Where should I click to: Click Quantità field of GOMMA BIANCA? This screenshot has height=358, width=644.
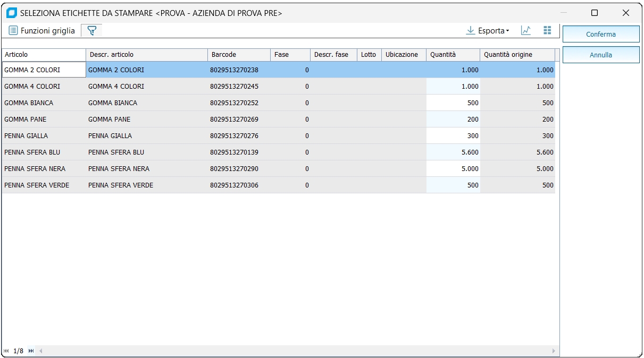tap(453, 103)
